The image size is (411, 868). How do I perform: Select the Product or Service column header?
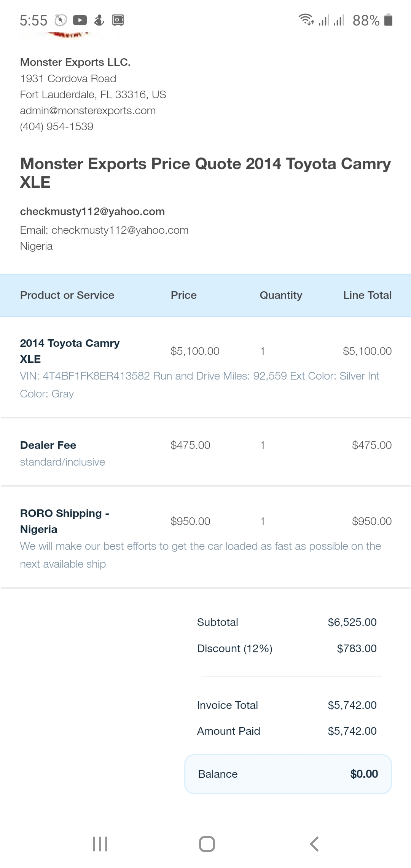tap(67, 295)
